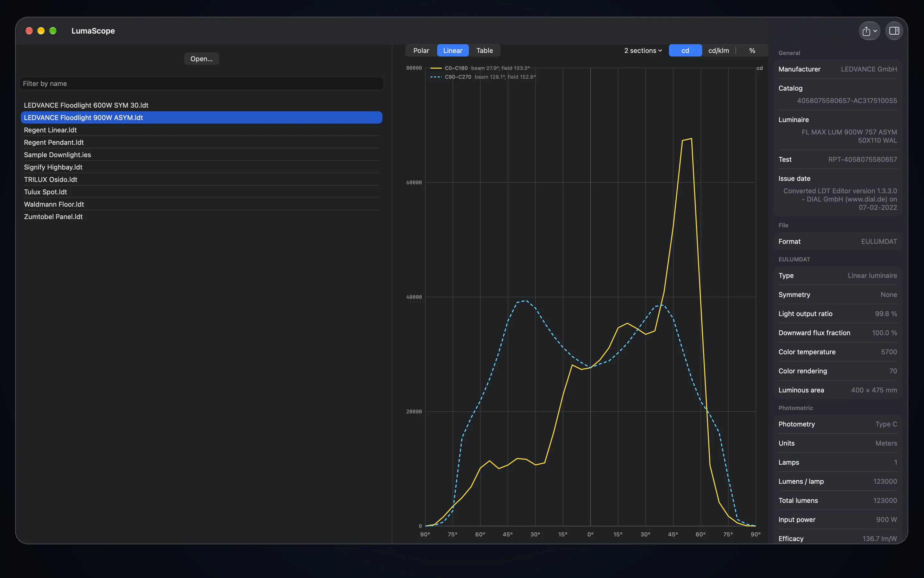924x578 pixels.
Task: Click the Open... button
Action: click(x=201, y=59)
